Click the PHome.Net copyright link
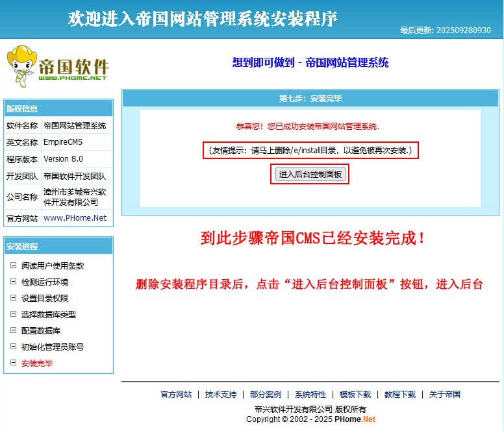This screenshot has width=504, height=431. 355,419
